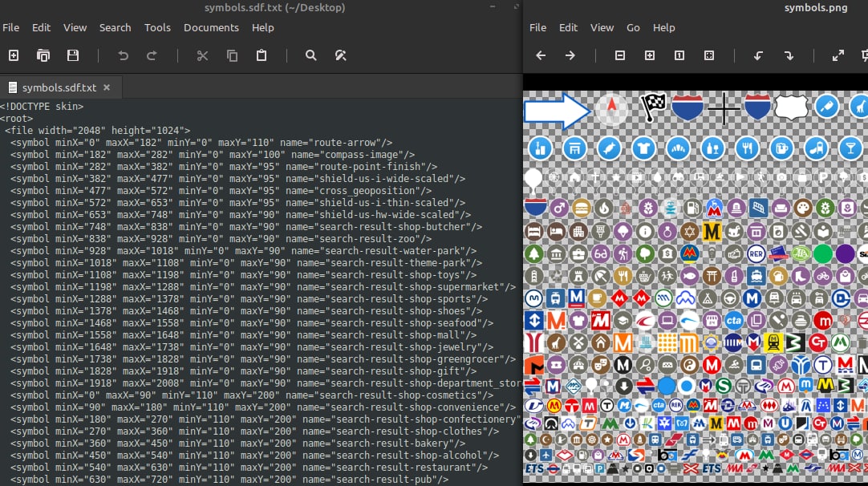The image size is (868, 486).
Task: Click the black cross geoposition symbol
Action: pos(724,108)
